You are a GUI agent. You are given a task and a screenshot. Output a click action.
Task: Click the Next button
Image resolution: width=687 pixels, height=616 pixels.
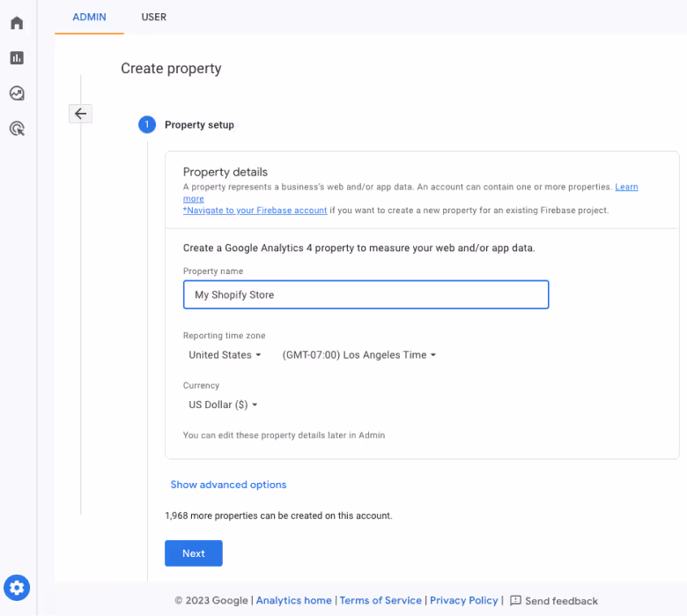coord(194,553)
